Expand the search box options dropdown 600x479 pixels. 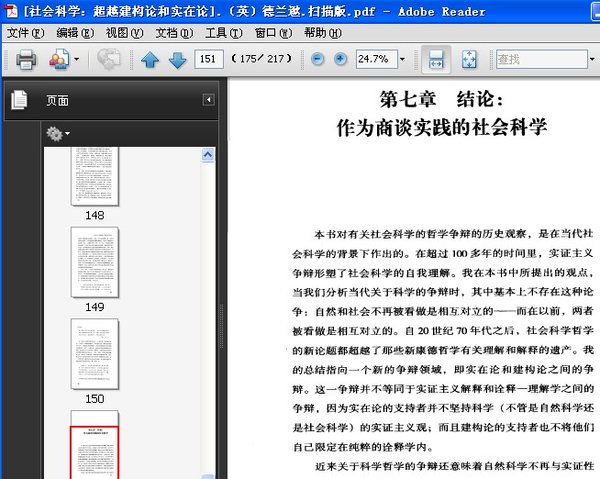[592, 60]
